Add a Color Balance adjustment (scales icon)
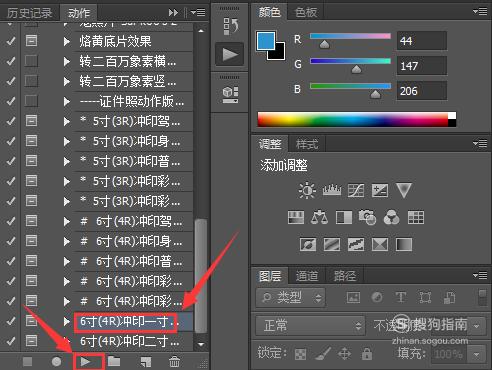The image size is (492, 370). pyautogui.click(x=319, y=217)
